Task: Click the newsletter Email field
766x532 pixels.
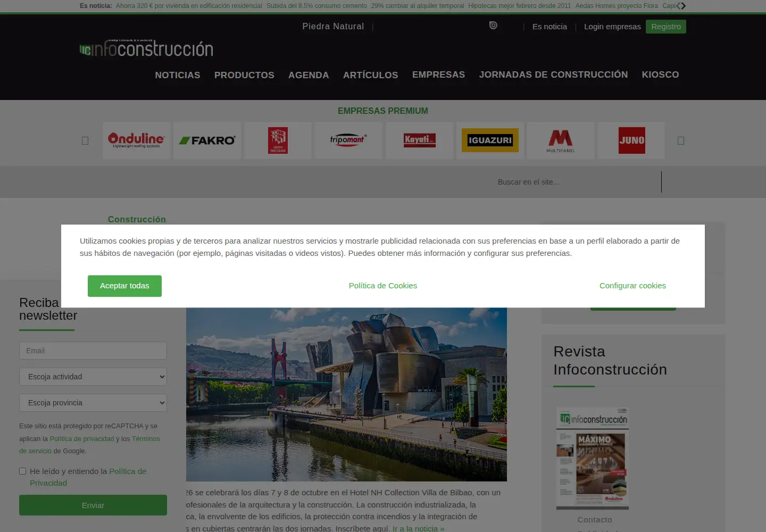Action: (93, 351)
